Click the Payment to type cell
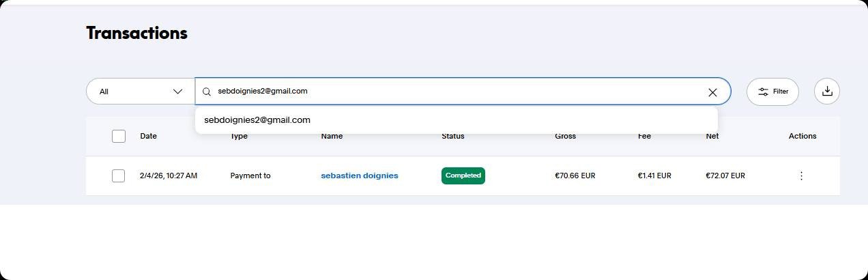 click(250, 176)
